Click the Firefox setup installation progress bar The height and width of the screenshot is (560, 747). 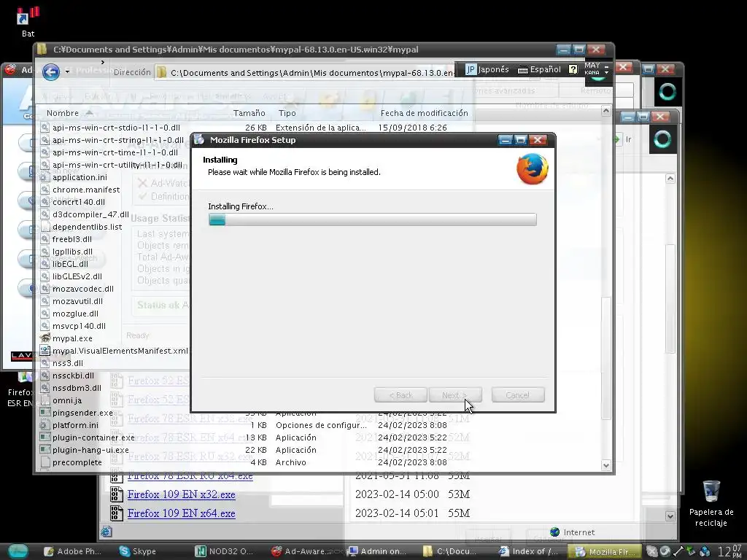coord(373,219)
